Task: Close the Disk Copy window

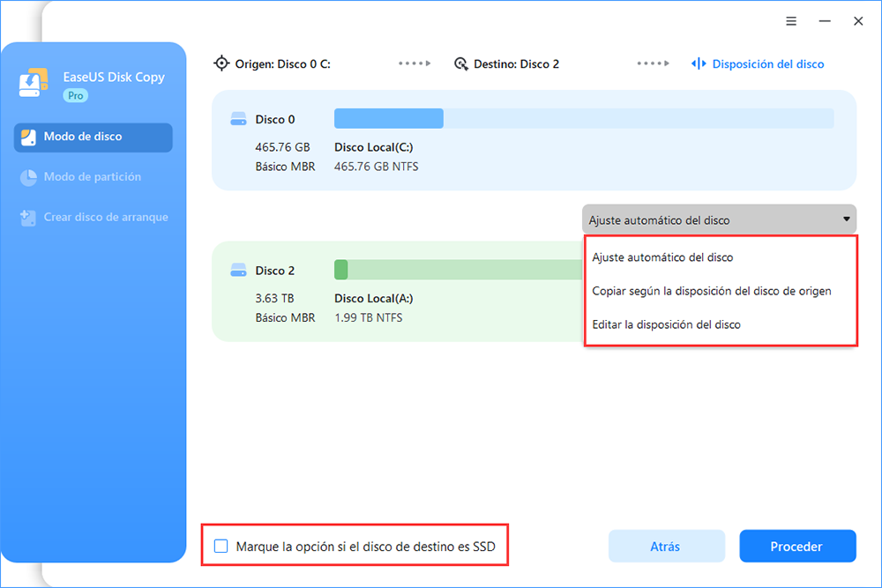Action: [858, 21]
